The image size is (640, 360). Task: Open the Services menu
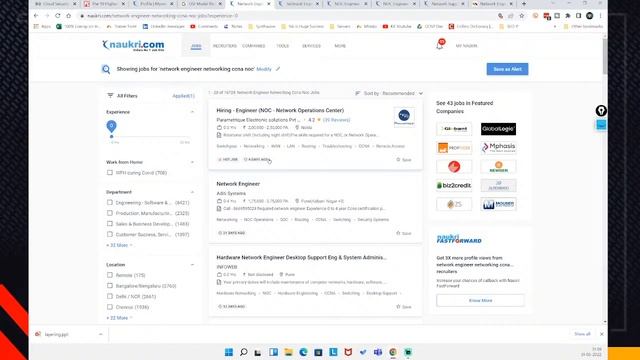coord(311,46)
